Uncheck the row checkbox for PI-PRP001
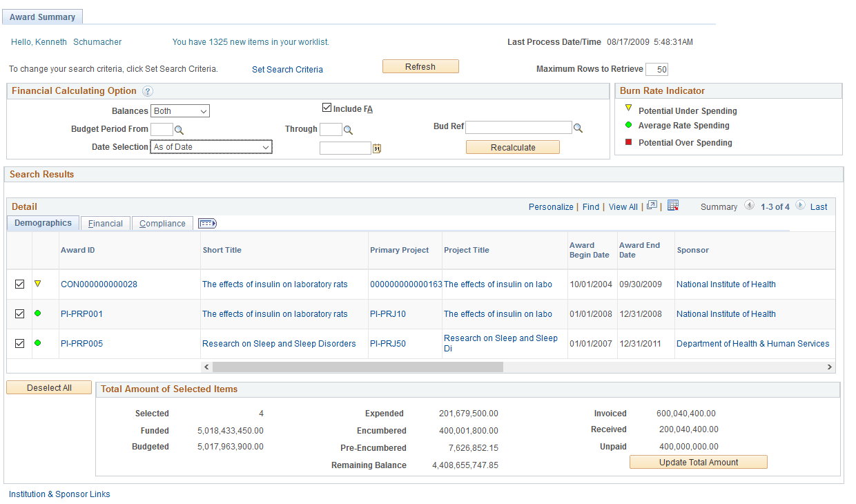Viewport: 856px width, 504px height. [x=19, y=313]
